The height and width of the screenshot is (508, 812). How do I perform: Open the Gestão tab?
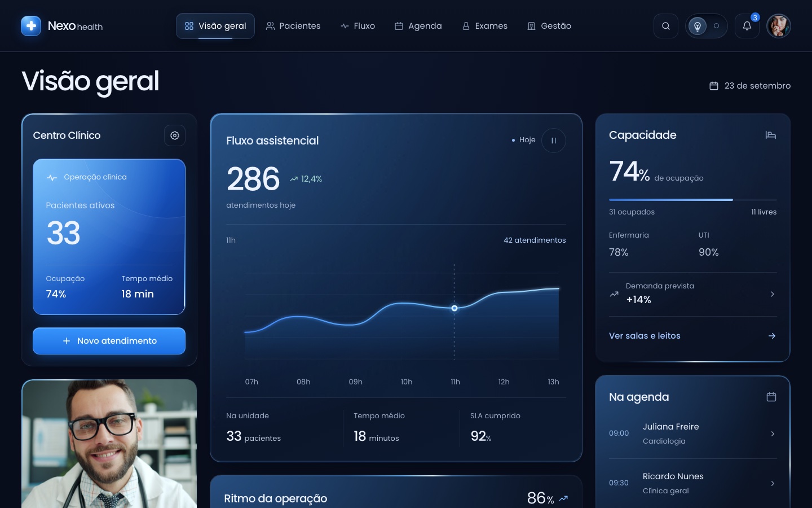[549, 26]
